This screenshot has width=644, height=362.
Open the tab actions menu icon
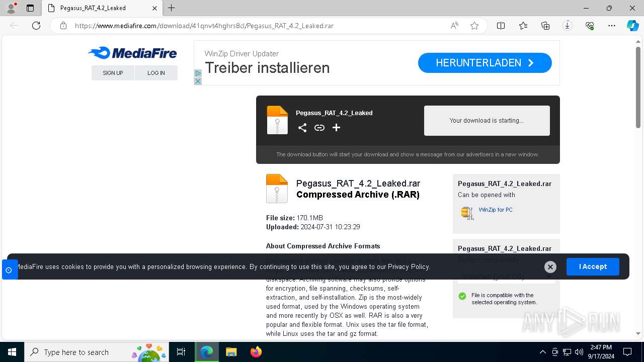coord(30,8)
